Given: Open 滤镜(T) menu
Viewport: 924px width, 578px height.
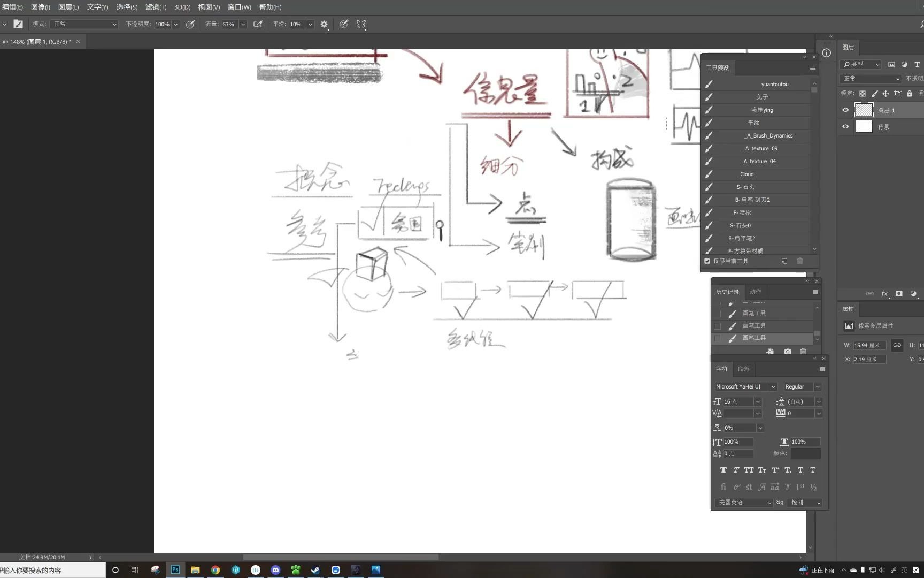Looking at the screenshot, I should 156,7.
